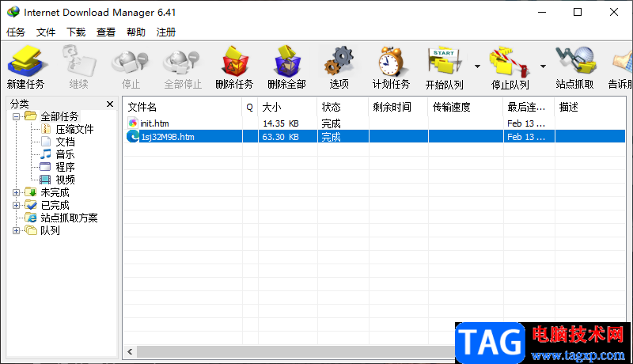633x364 pixels.
Task: Sort by 传输速度 column header
Action: coord(465,107)
